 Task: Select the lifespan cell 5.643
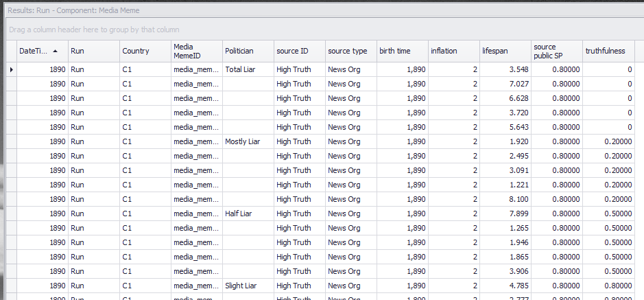[505, 127]
